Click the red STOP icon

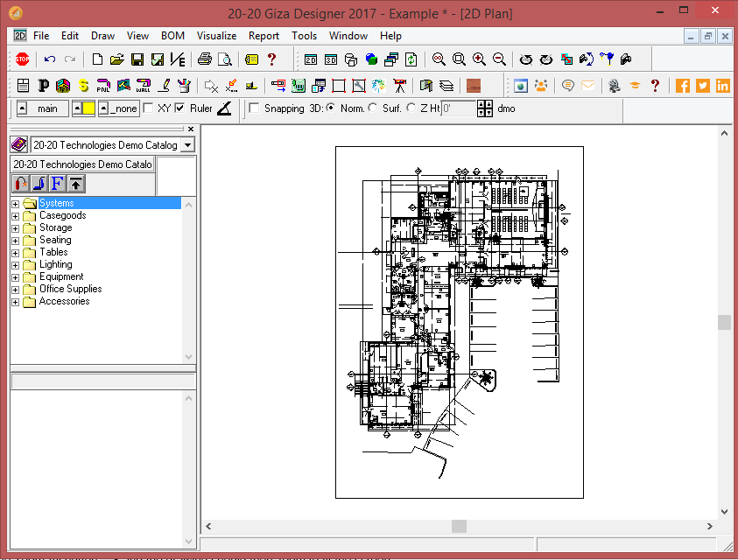click(22, 59)
